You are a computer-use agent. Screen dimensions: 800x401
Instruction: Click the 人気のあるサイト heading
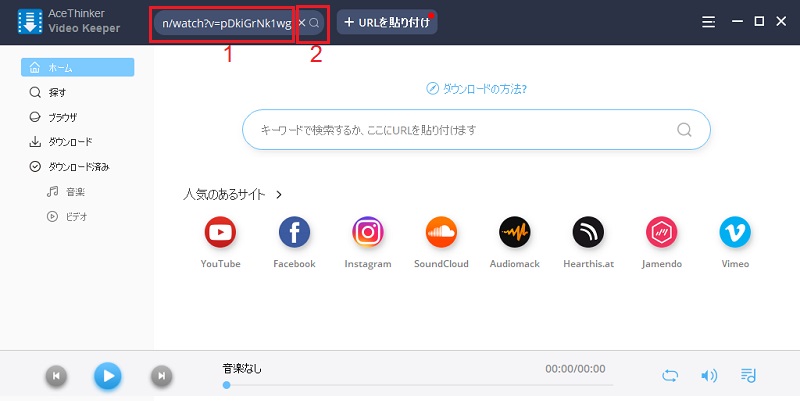(x=224, y=194)
